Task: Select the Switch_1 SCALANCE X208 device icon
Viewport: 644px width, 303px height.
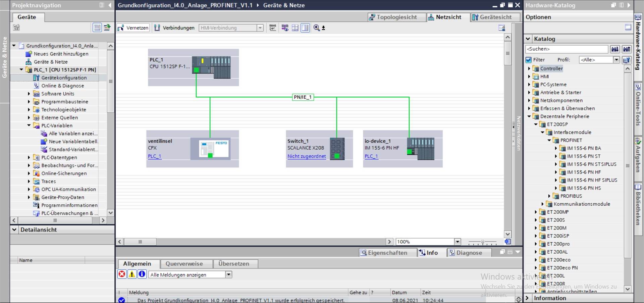Action: click(x=337, y=149)
